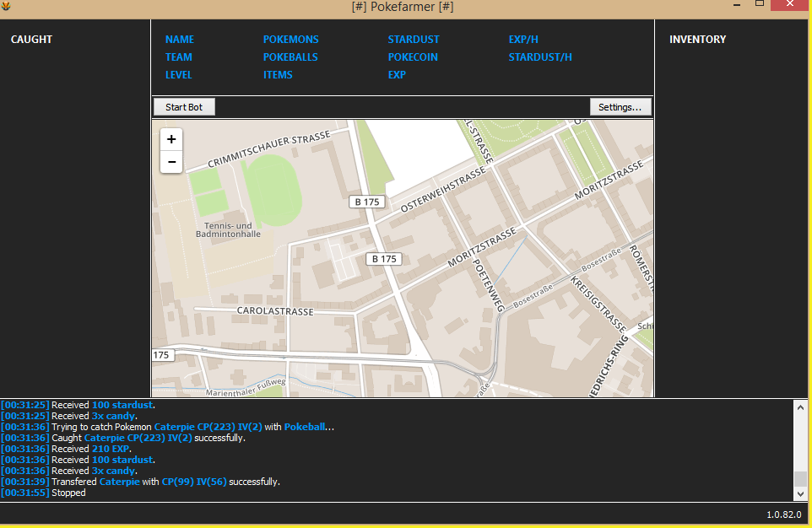Click the Pokefarmer app icon in title bar
This screenshot has height=528, width=812.
pyautogui.click(x=8, y=8)
